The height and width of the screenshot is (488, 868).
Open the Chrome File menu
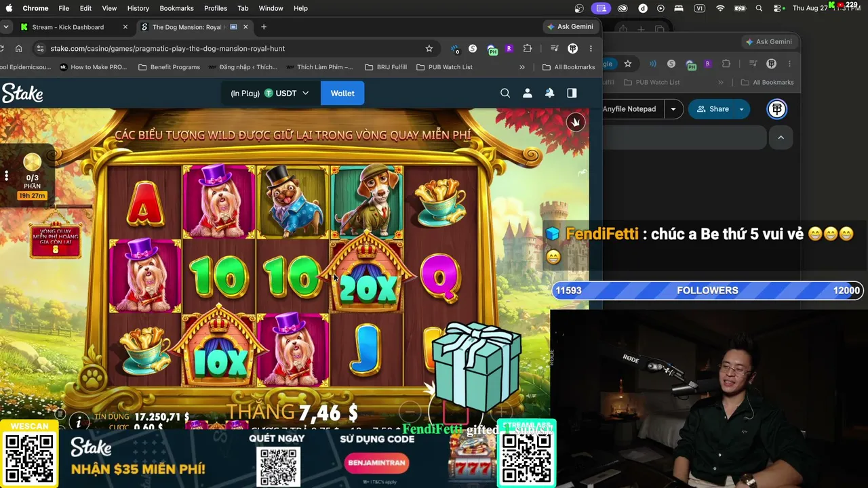64,8
